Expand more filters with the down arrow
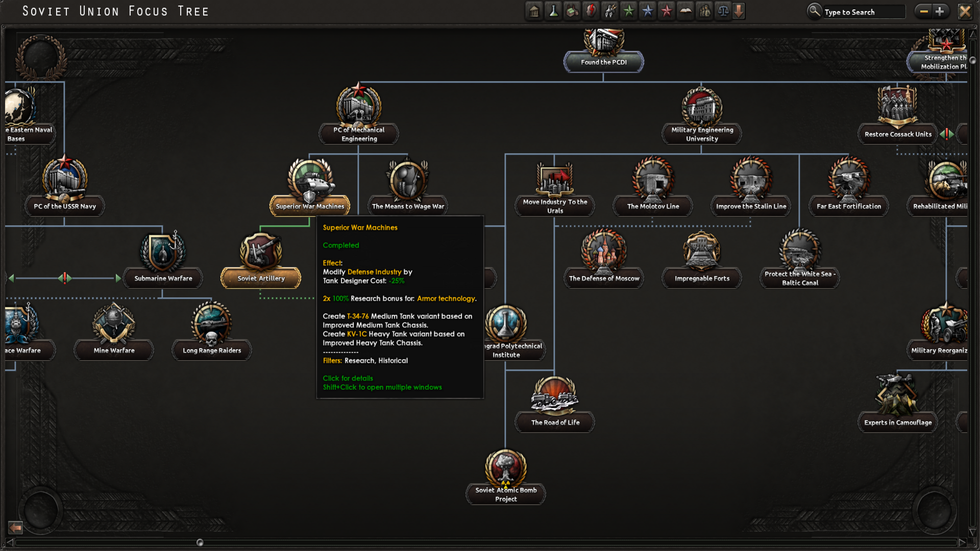 coord(739,11)
